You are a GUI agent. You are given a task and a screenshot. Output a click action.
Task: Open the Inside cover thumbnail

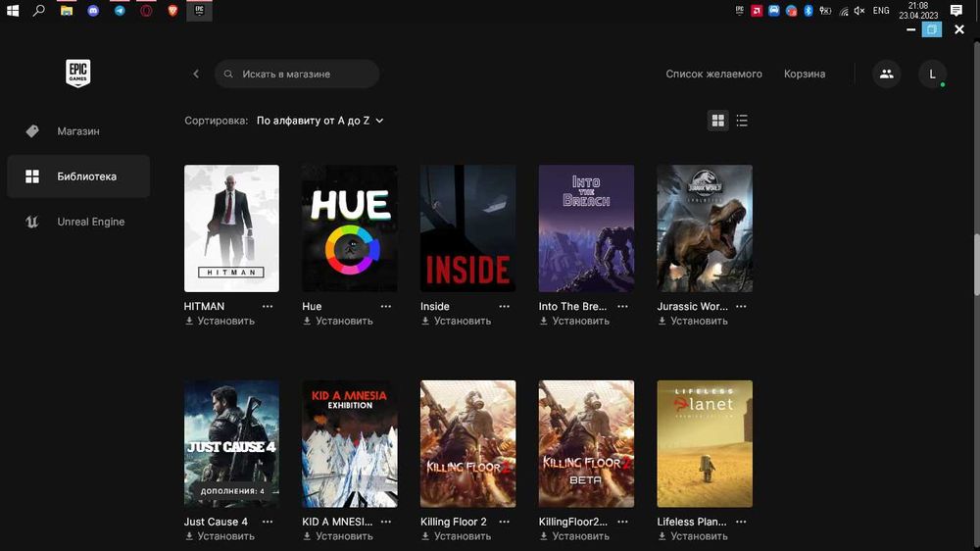467,228
